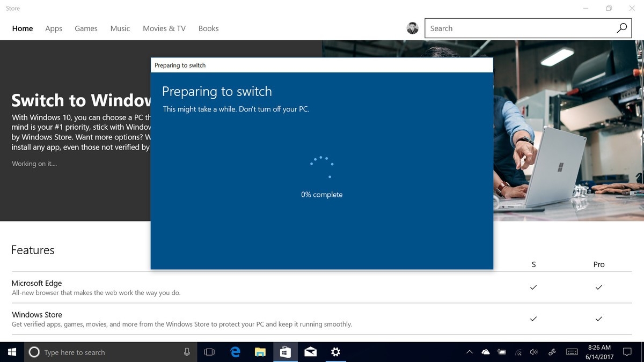Screen dimensions: 644x362
Task: Open the Action Center
Action: click(627, 352)
